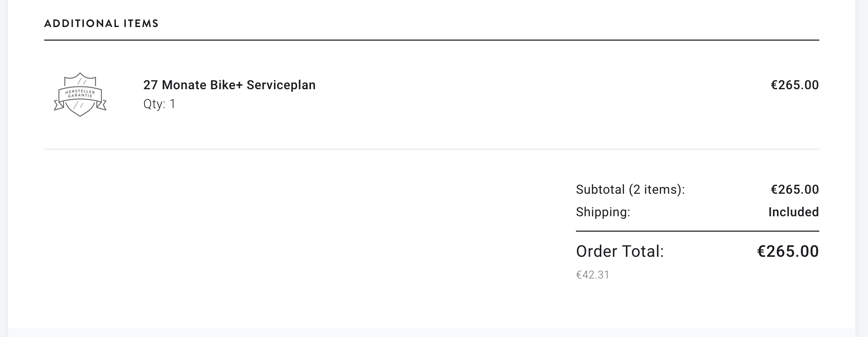Click the Order Total label

point(620,251)
